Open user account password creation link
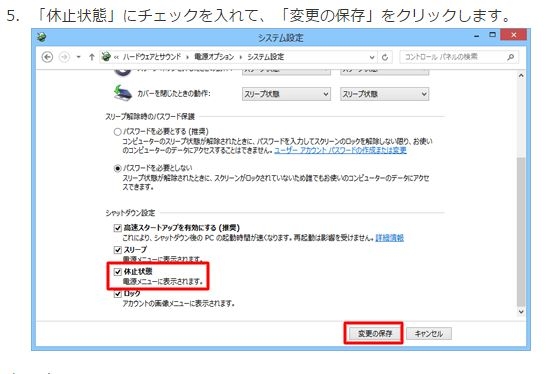Viewport: 550px width, 374px height. coord(340,151)
